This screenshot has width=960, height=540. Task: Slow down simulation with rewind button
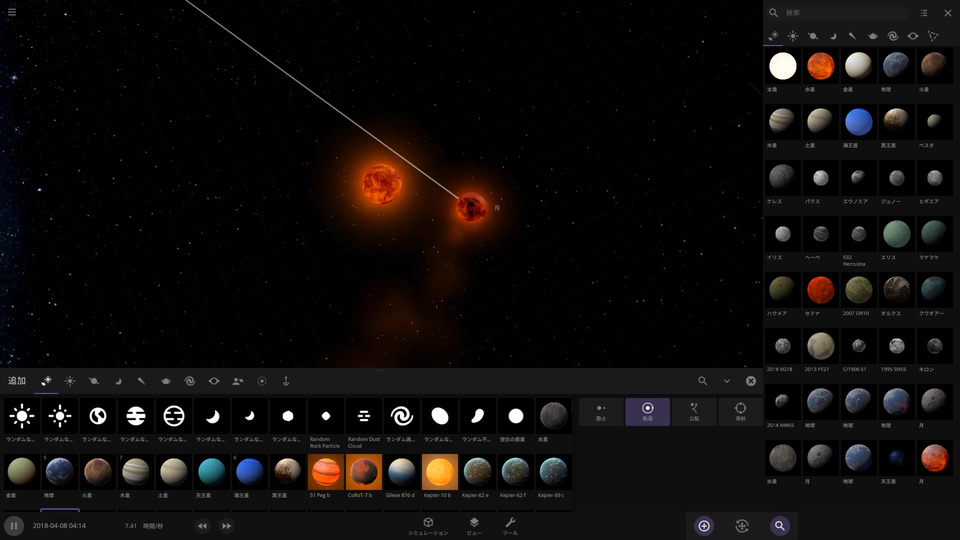pos(202,526)
